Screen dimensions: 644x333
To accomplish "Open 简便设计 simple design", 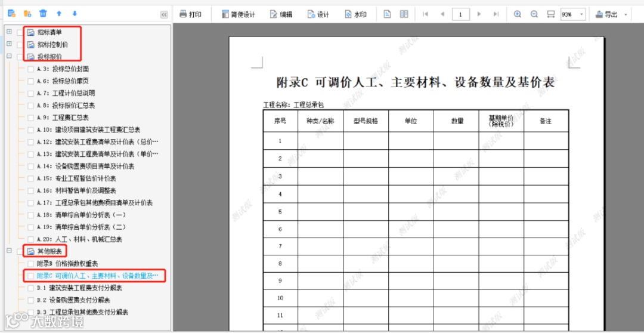I will pyautogui.click(x=238, y=14).
